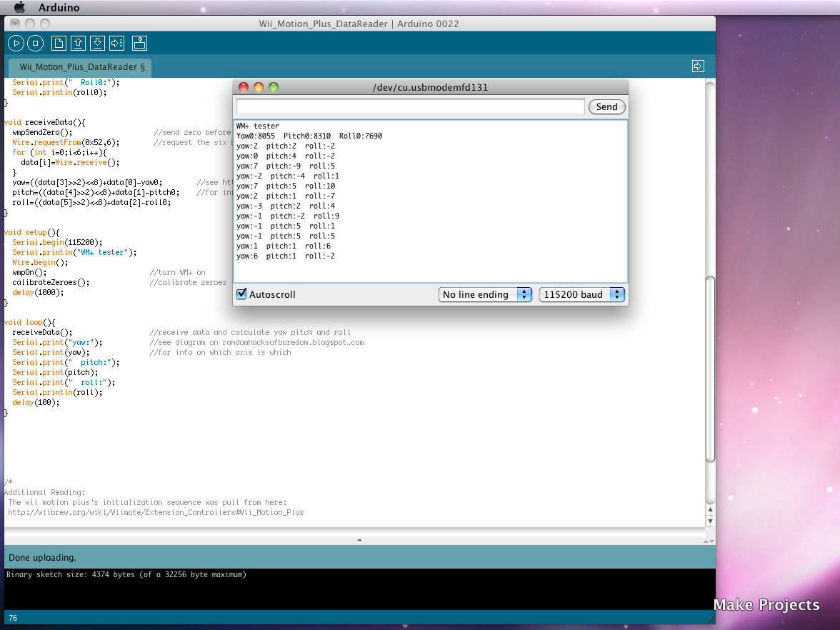Click the console divider collapse arrow

(359, 541)
